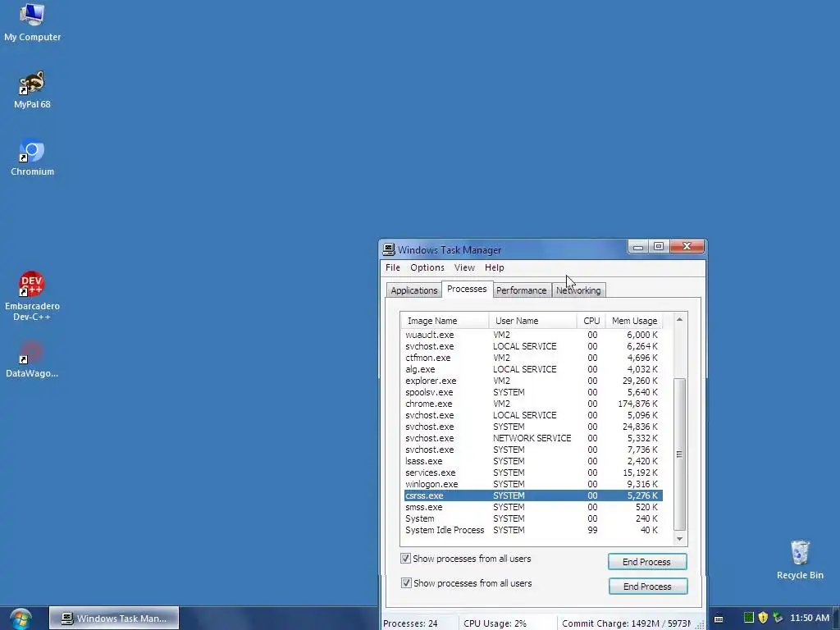Select the winlogon.exe process row
This screenshot has height=630, width=840.
point(533,484)
